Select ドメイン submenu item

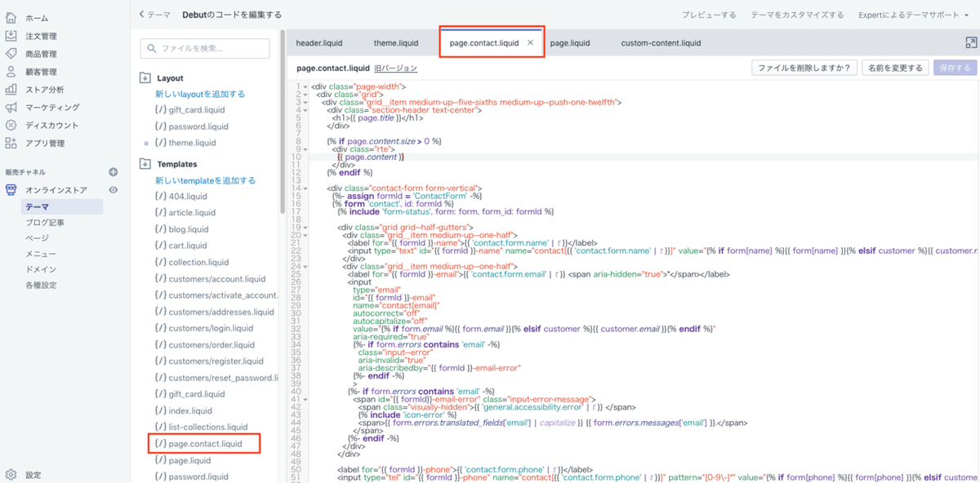[41, 269]
